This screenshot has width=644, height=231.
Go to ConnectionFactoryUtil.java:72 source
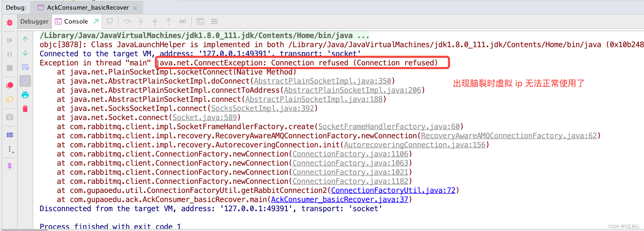393,190
